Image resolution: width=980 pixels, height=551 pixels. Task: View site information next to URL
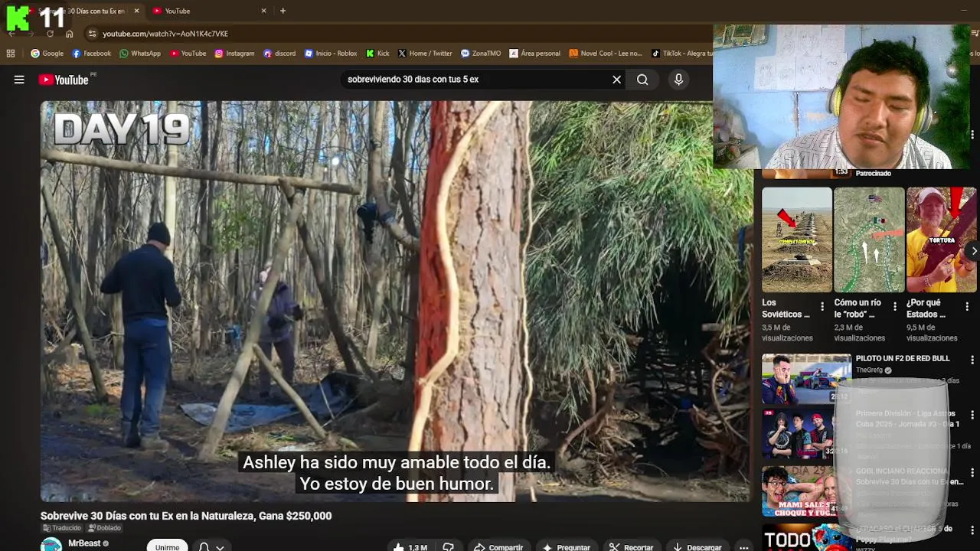[x=92, y=34]
